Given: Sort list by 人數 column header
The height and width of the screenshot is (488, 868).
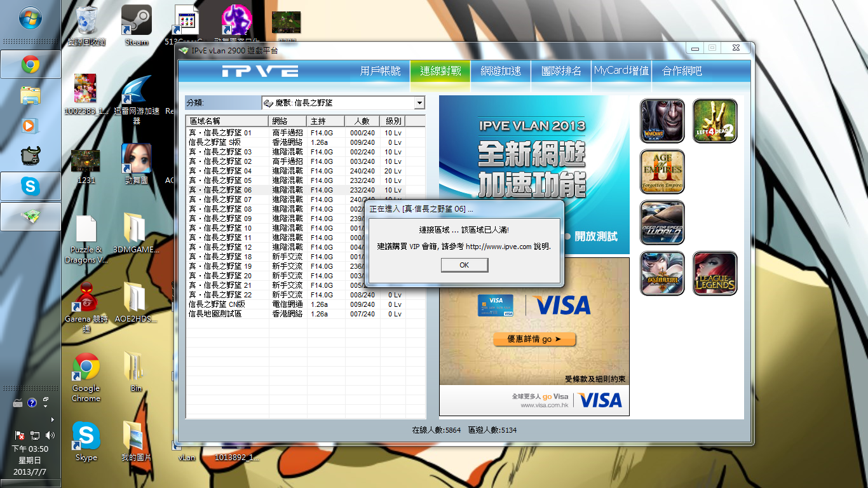Looking at the screenshot, I should (362, 121).
